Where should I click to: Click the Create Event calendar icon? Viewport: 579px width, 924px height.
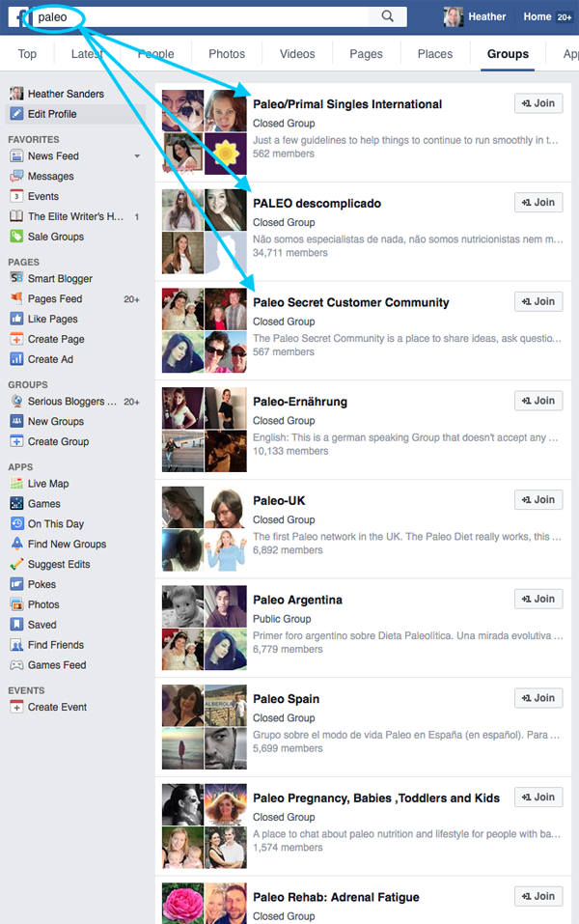pos(16,707)
